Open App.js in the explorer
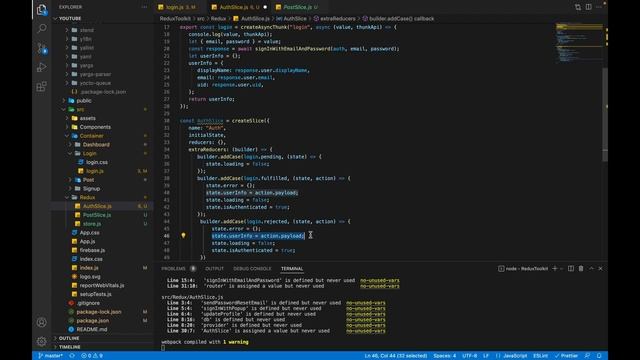Image resolution: width=640 pixels, height=360 pixels. 87,241
